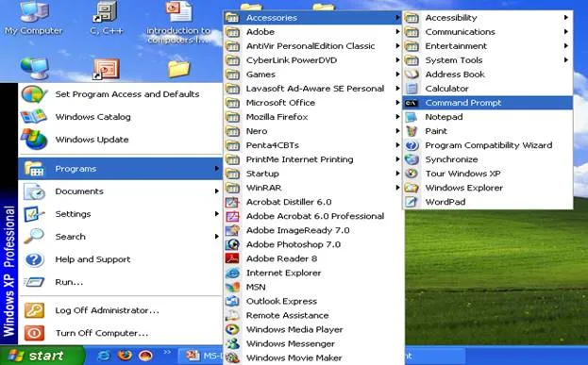Screen dimensions: 588x365
Task: Click the Firefox quick launch icon
Action: point(125,355)
